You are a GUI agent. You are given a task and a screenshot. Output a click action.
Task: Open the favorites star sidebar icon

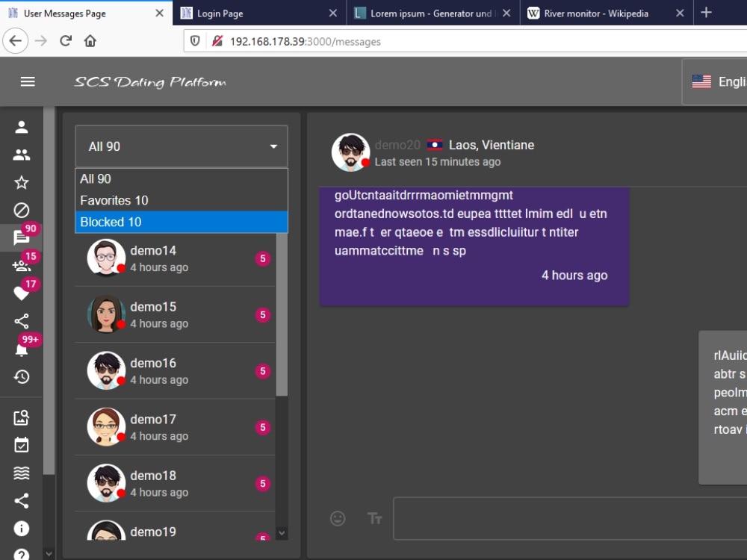tap(22, 182)
